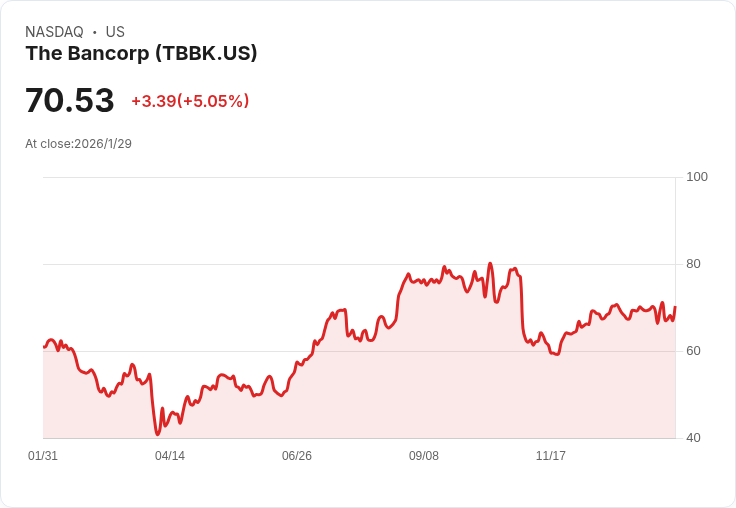Click the leftmost start of the price line
736x508 pixels.
(x=44, y=346)
